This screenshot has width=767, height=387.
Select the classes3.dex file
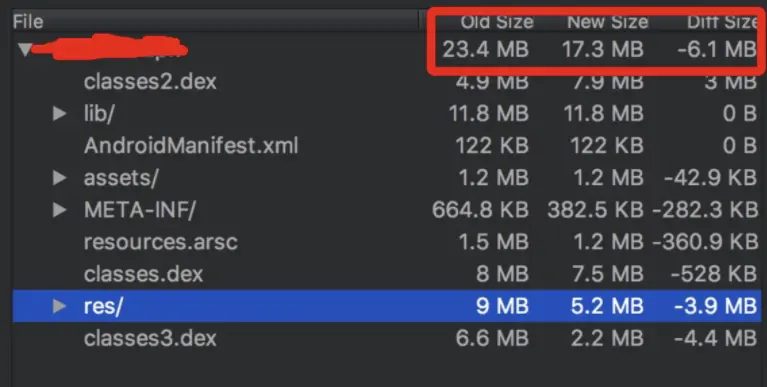point(386,339)
